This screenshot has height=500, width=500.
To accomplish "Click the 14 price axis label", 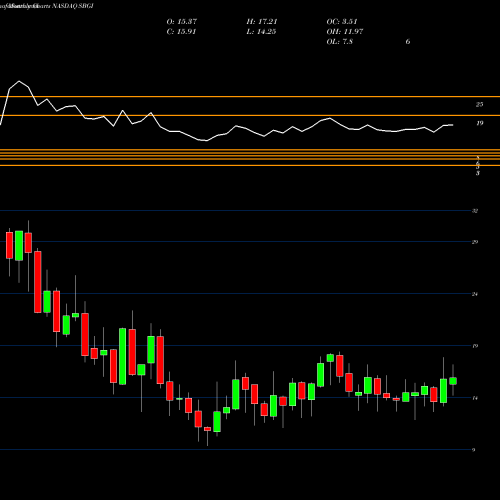I will [x=475, y=398].
